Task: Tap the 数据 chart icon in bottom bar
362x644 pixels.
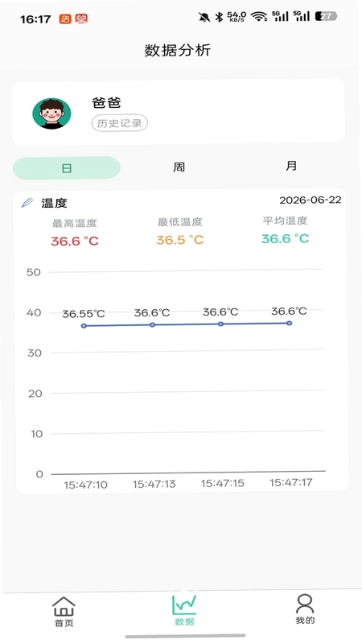Action: (x=184, y=605)
